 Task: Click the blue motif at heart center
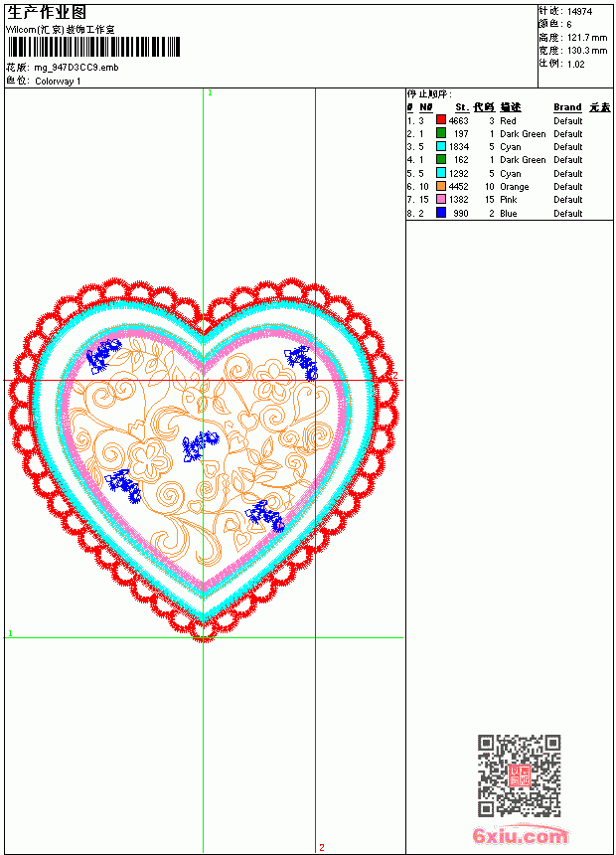point(200,445)
